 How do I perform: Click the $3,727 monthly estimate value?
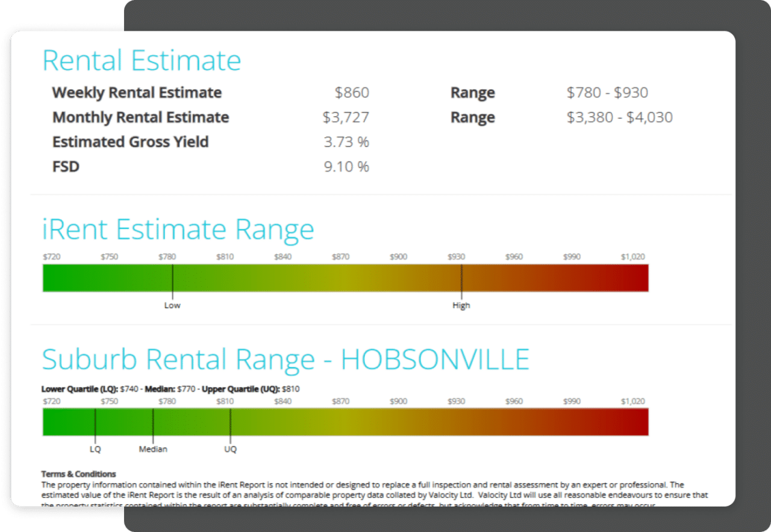[346, 117]
